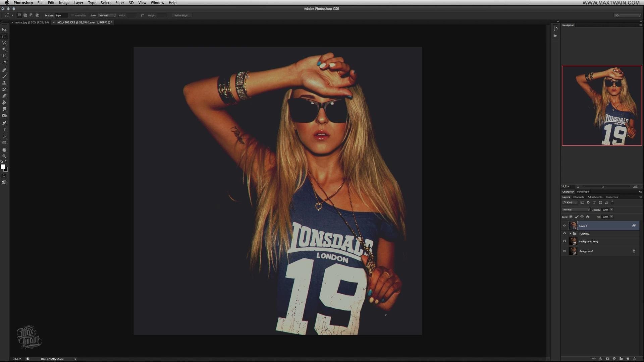Click the add layer style fx icon
Image resolution: width=644 pixels, height=362 pixels.
click(x=601, y=359)
